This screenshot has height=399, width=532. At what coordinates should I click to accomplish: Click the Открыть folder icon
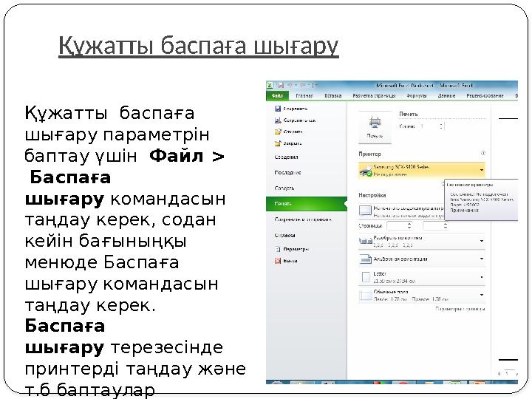(278, 132)
